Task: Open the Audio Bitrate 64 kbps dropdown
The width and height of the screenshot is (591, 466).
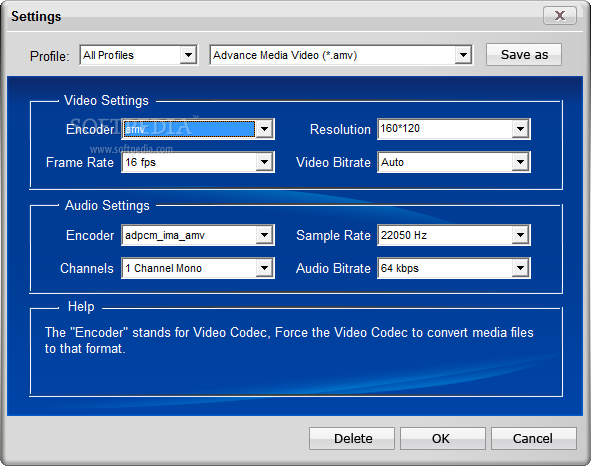Action: [454, 268]
